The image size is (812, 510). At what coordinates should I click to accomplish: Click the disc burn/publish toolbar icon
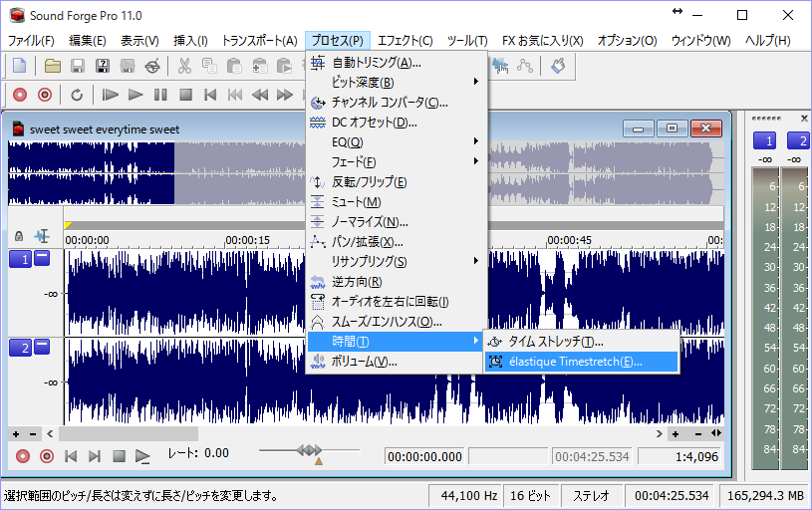pos(152,66)
